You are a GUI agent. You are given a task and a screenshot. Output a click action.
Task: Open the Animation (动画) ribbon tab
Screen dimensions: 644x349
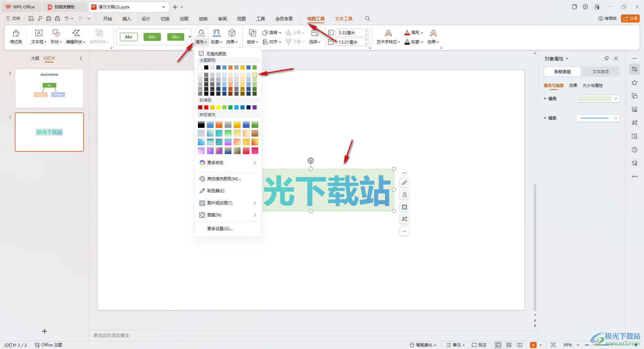point(184,19)
